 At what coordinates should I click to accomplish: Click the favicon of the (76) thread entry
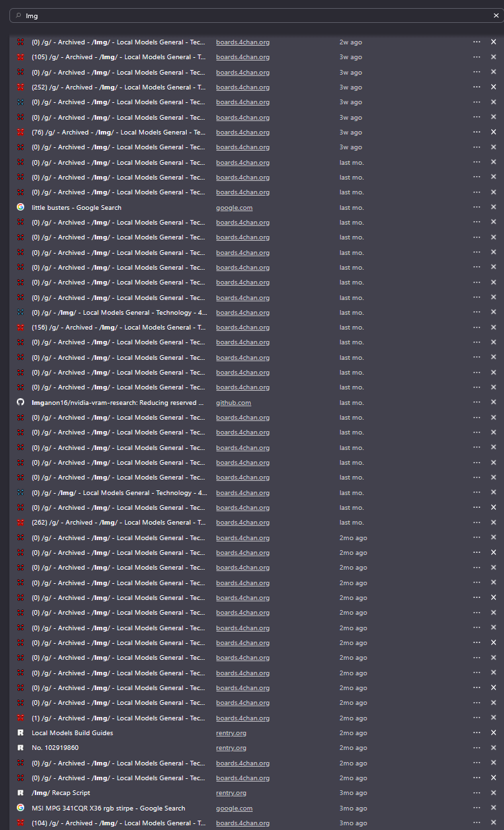(20, 133)
